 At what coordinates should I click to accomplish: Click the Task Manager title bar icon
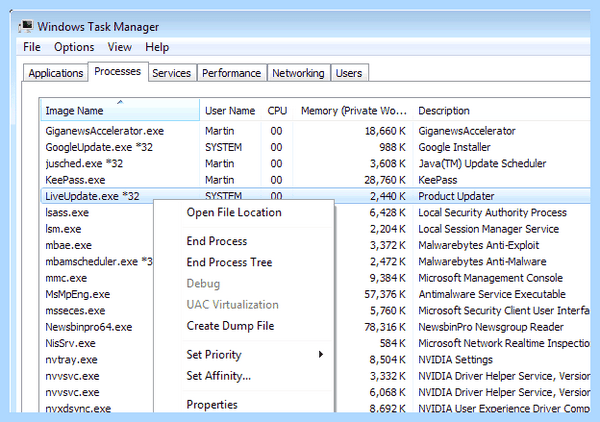coord(26,26)
